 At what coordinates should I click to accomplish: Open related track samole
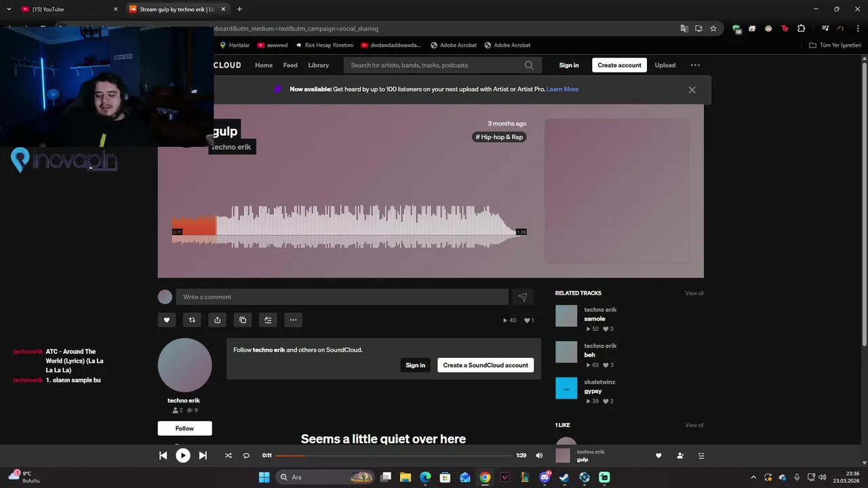[595, 319]
